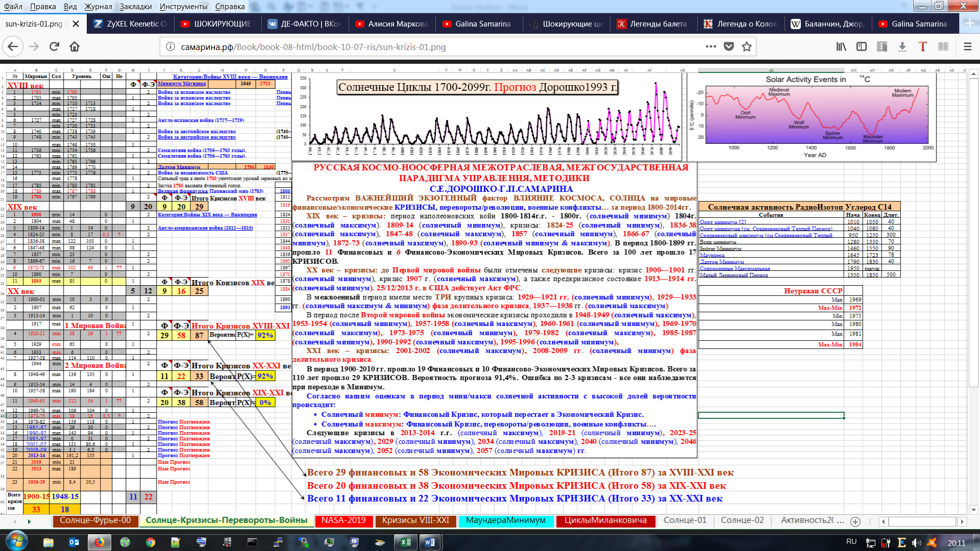Image resolution: width=980 pixels, height=551 pixels.
Task: Click the red T extension icon
Action: 923,46
